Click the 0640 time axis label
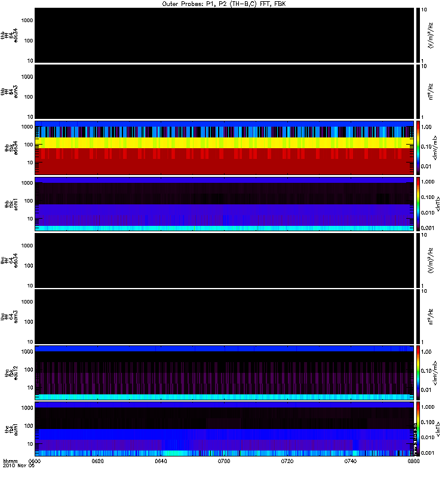Screen dimensions: 448x478 (161, 461)
